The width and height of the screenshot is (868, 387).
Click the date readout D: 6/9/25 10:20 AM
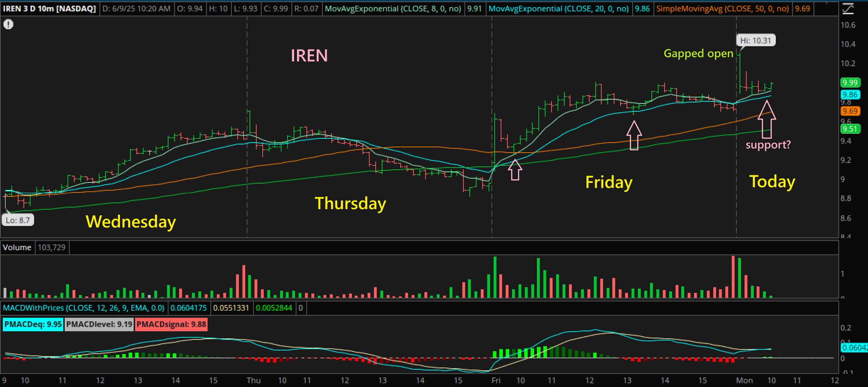(x=136, y=9)
